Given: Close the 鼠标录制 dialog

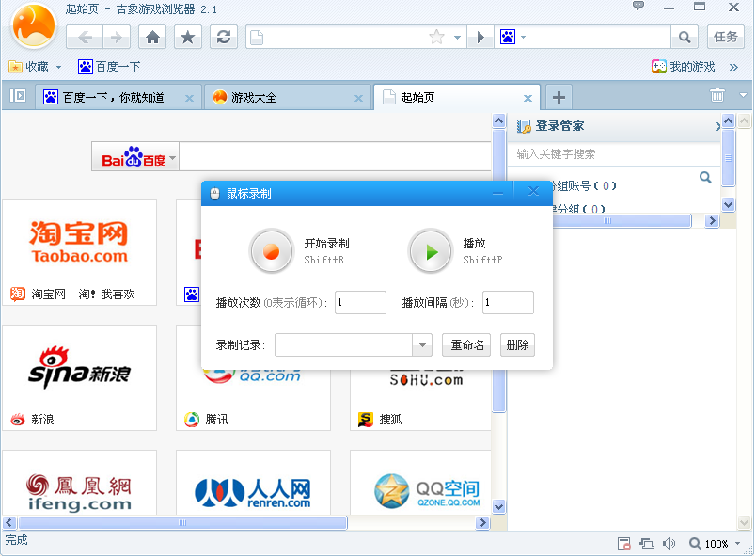Looking at the screenshot, I should click(533, 192).
